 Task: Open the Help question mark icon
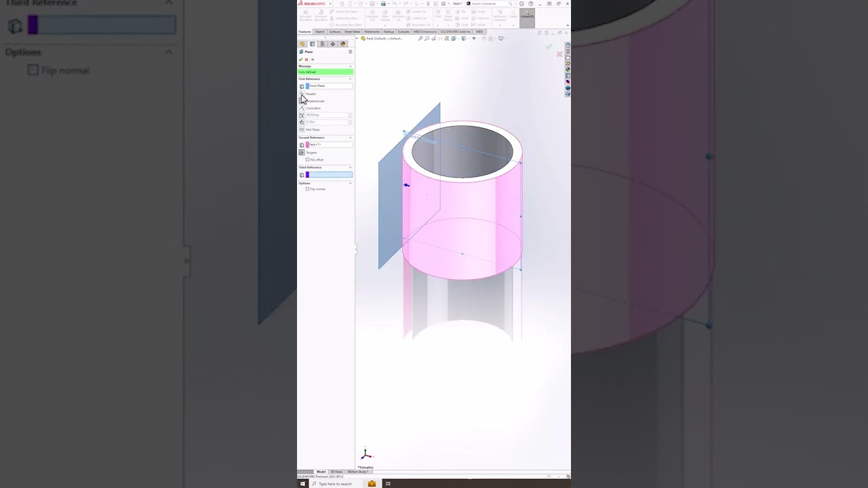pyautogui.click(x=531, y=3)
